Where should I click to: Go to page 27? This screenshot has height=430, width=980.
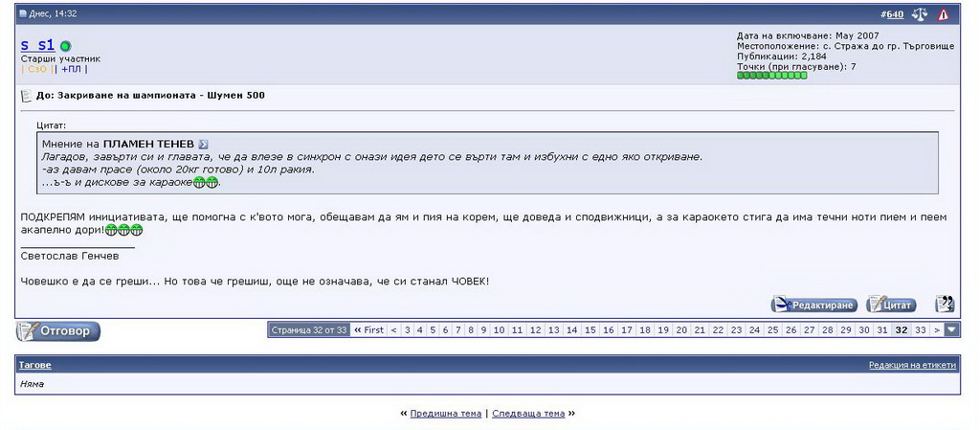(x=810, y=330)
